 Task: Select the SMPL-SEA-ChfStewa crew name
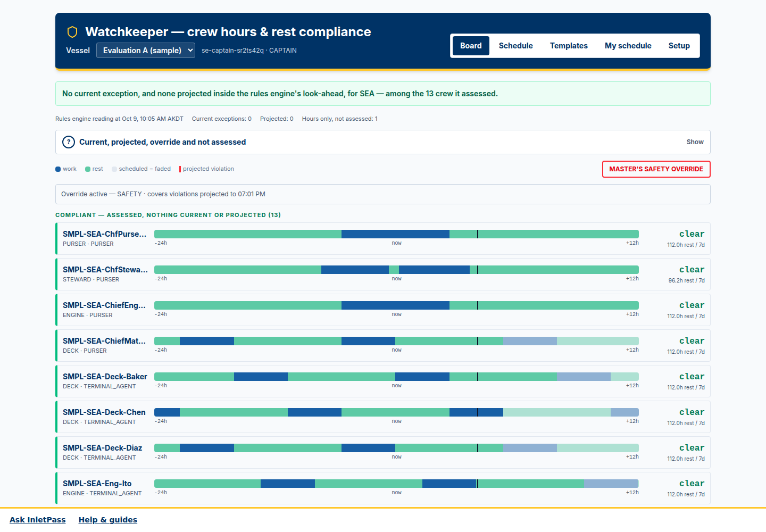coord(105,270)
